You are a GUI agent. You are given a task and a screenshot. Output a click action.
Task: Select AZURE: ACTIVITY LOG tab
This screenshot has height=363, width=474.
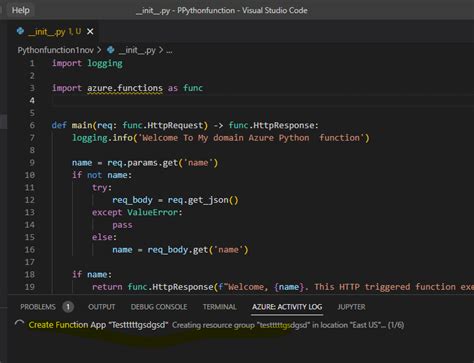pos(287,307)
